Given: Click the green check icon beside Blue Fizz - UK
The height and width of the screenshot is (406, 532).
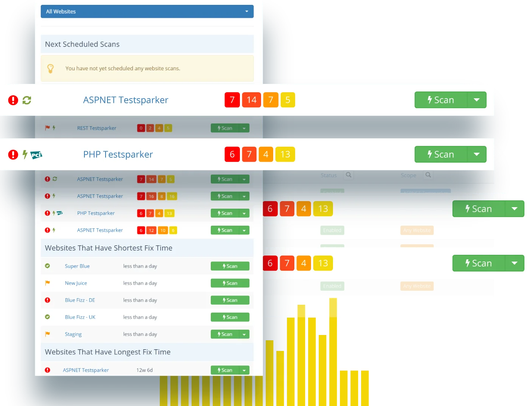Looking at the screenshot, I should tap(47, 317).
